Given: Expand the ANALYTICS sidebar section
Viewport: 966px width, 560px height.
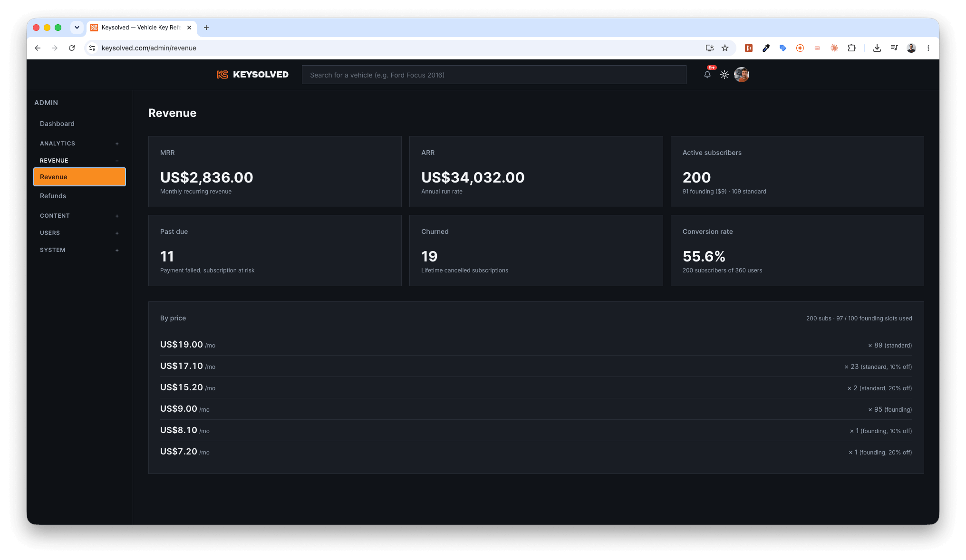Looking at the screenshot, I should coord(79,144).
